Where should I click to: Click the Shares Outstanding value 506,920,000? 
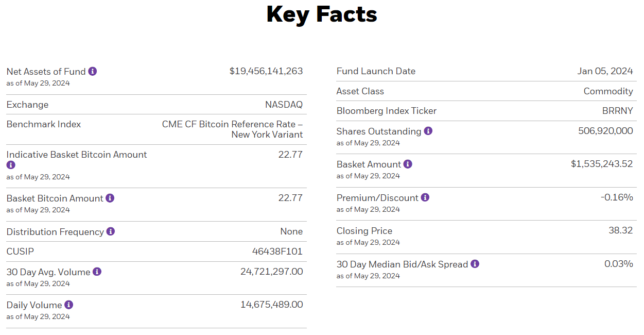pos(605,131)
